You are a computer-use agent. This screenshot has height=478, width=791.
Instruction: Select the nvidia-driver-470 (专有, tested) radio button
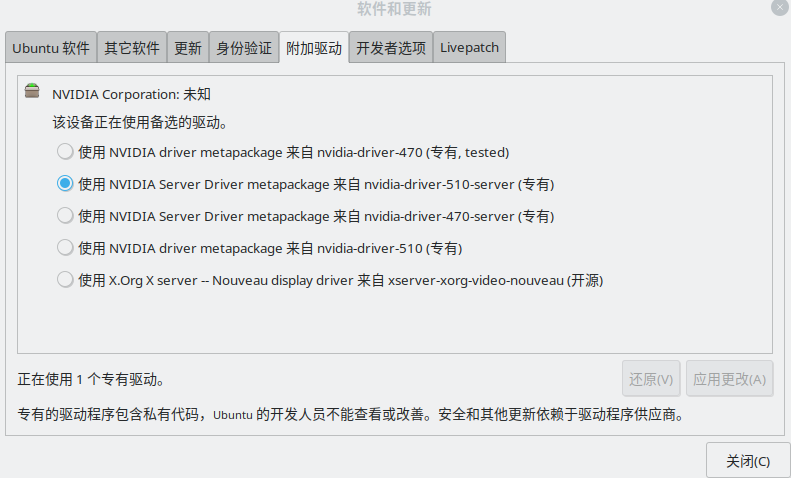tap(65, 151)
